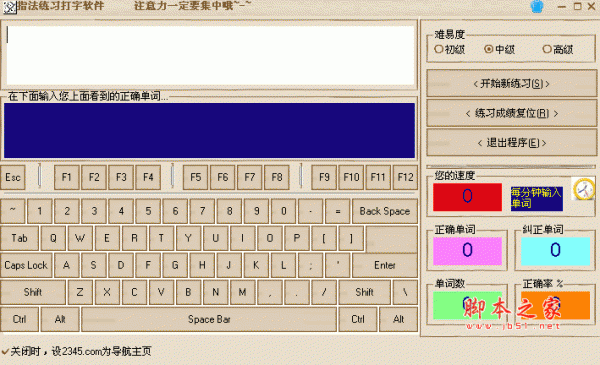The width and height of the screenshot is (600, 365).
Task: Click the P key
Action: [297, 238]
